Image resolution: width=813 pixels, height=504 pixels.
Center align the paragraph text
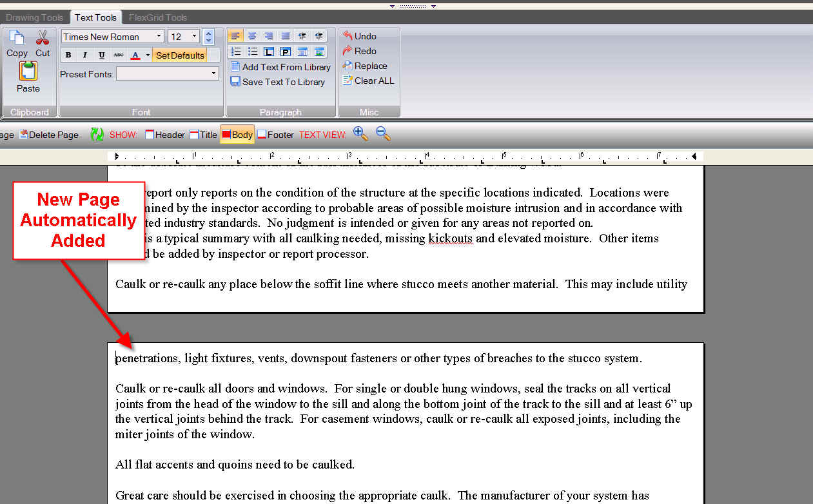(x=252, y=36)
